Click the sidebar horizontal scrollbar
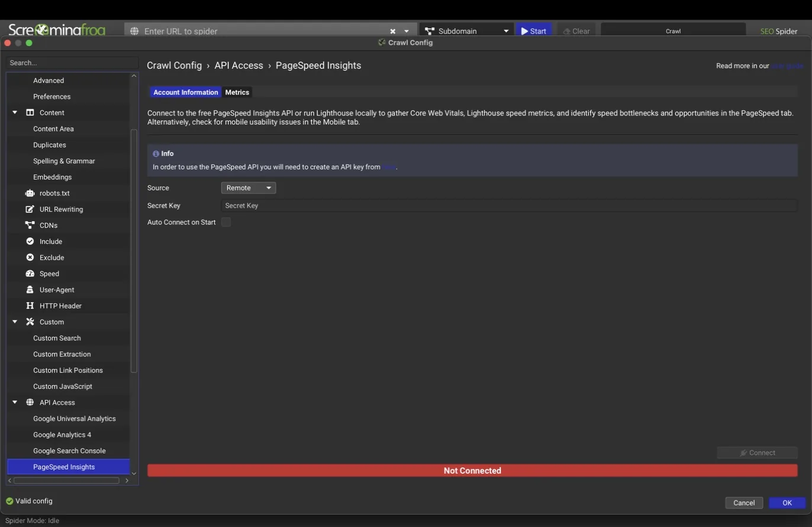The width and height of the screenshot is (812, 527). [x=66, y=480]
